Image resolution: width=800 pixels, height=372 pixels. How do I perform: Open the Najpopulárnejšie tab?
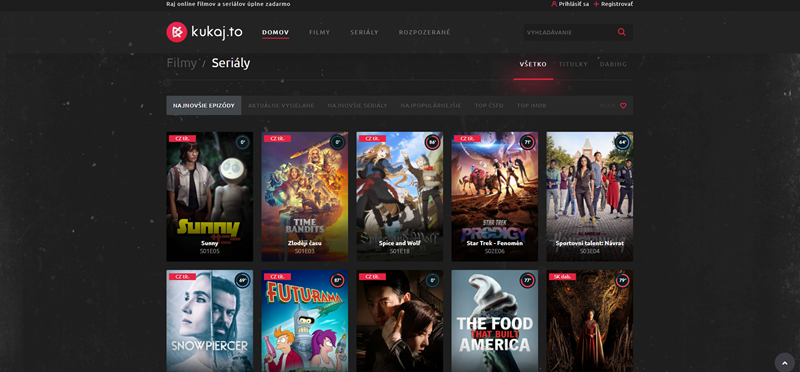(431, 106)
